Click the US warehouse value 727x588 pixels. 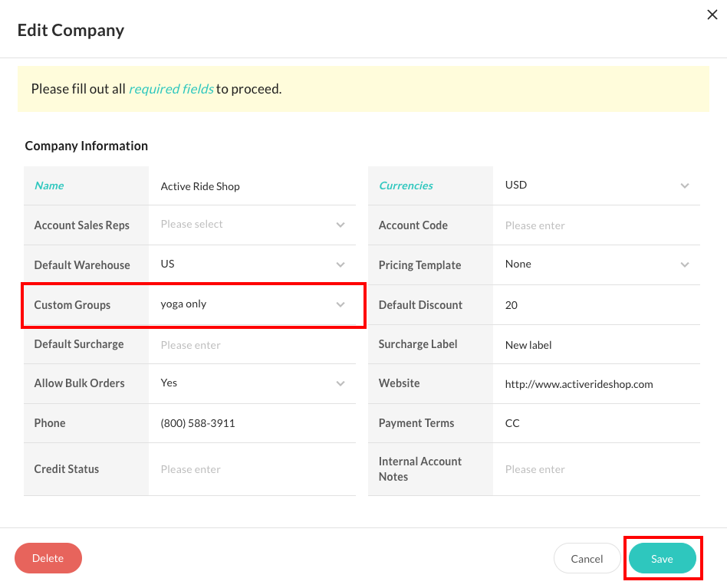tap(167, 264)
